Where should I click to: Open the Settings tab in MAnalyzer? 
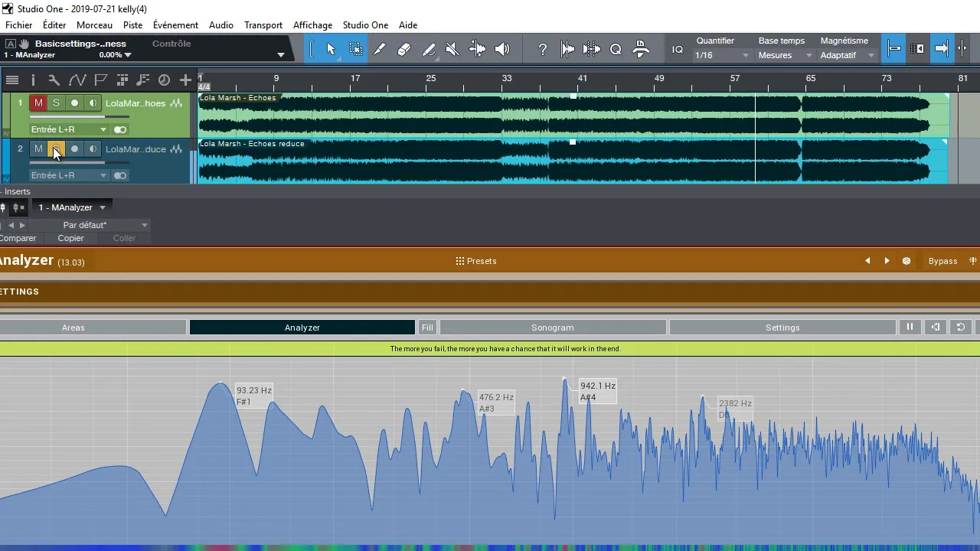point(782,328)
